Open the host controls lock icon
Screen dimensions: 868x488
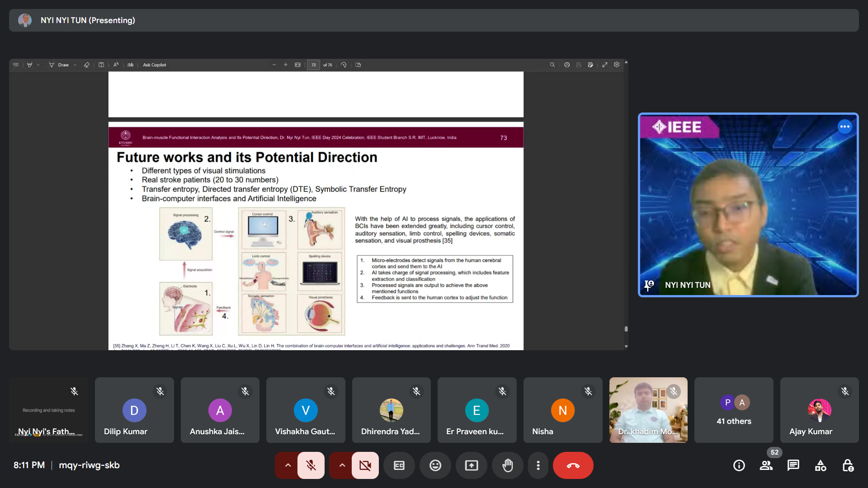click(848, 465)
